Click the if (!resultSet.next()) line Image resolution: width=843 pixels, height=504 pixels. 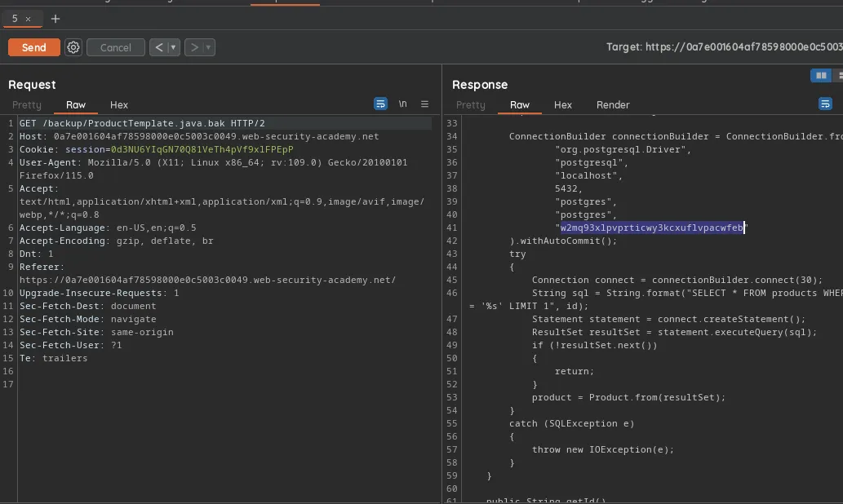595,345
